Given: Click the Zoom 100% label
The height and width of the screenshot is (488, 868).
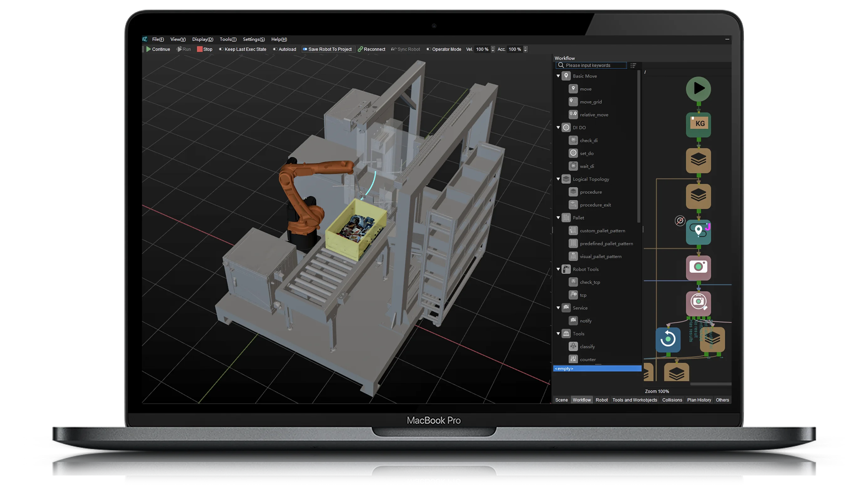Looking at the screenshot, I should click(657, 391).
